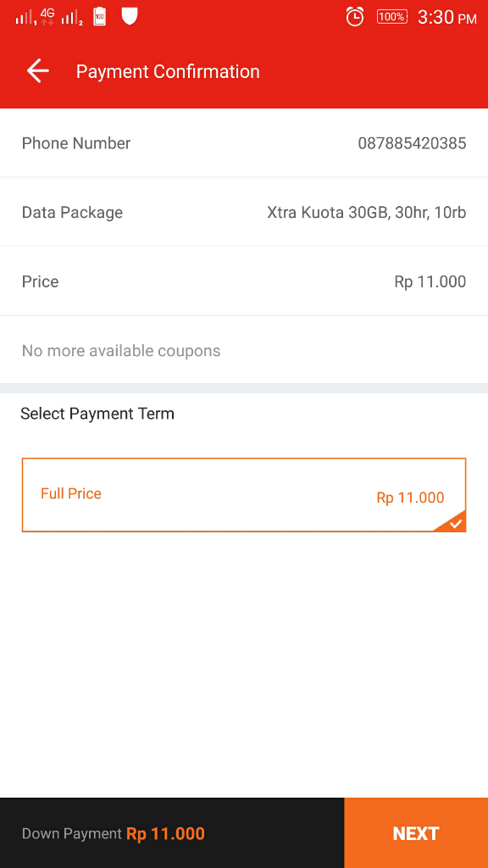Open the Data Package row details

tap(244, 212)
